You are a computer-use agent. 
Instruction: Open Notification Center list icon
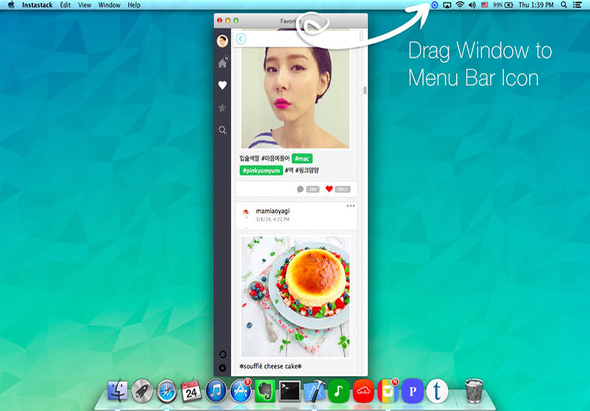pyautogui.click(x=577, y=5)
